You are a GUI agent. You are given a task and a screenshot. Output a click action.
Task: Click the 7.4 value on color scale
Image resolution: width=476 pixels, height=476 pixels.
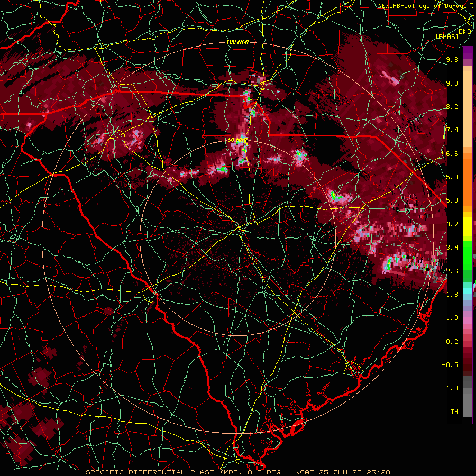(x=452, y=130)
